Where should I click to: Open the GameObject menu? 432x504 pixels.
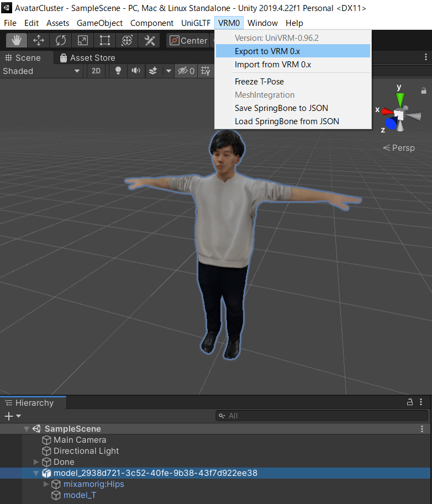pyautogui.click(x=100, y=23)
